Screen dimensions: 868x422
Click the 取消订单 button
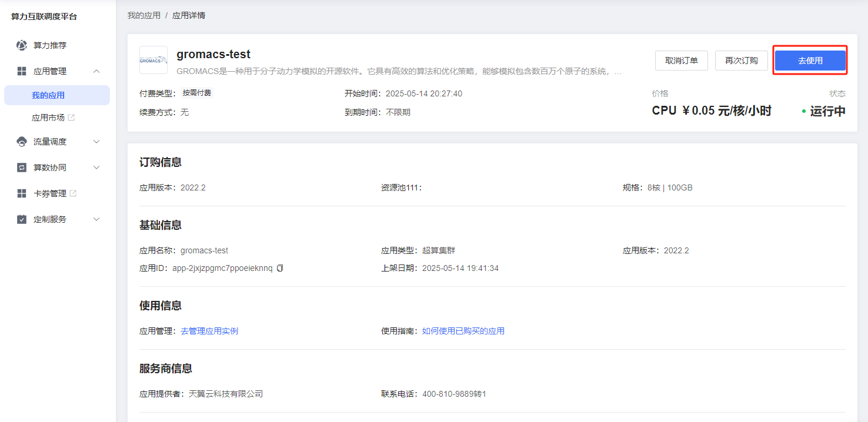point(682,61)
